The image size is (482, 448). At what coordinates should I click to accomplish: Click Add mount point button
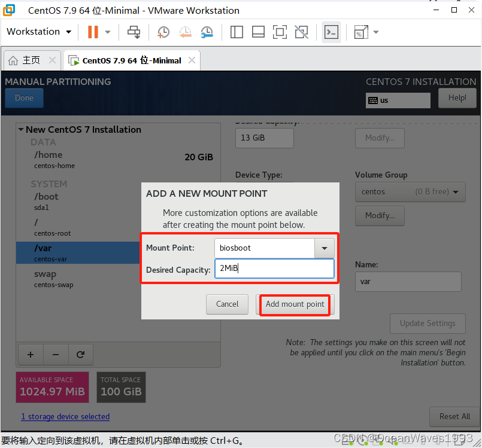295,304
